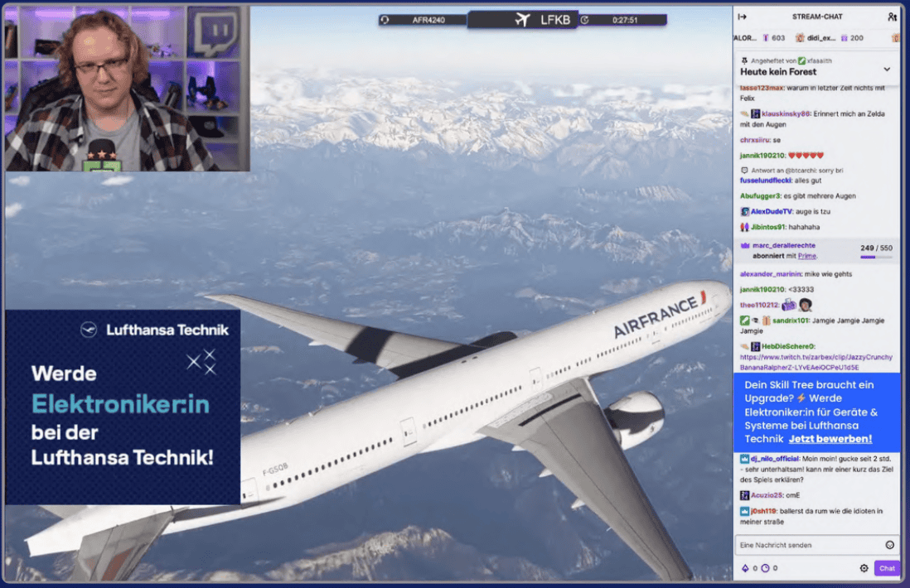910x588 pixels.
Task: Click the badge icon beside AlexDudeTV
Action: tap(744, 212)
